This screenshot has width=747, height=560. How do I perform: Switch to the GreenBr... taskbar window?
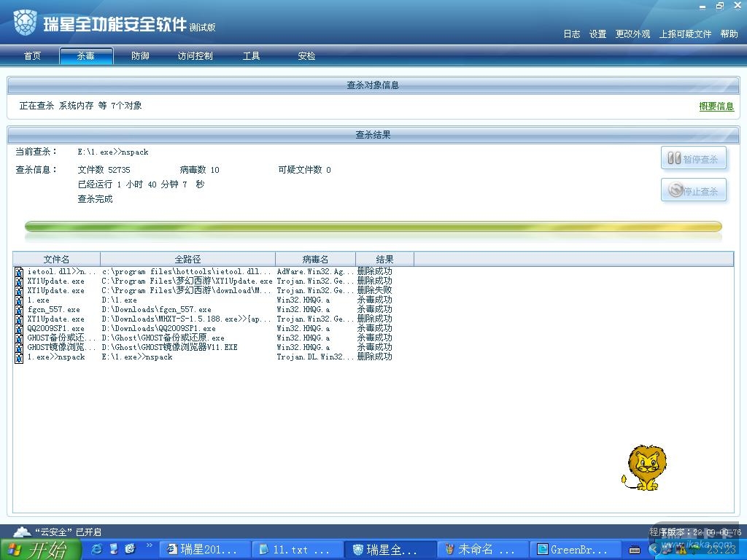[x=576, y=550]
